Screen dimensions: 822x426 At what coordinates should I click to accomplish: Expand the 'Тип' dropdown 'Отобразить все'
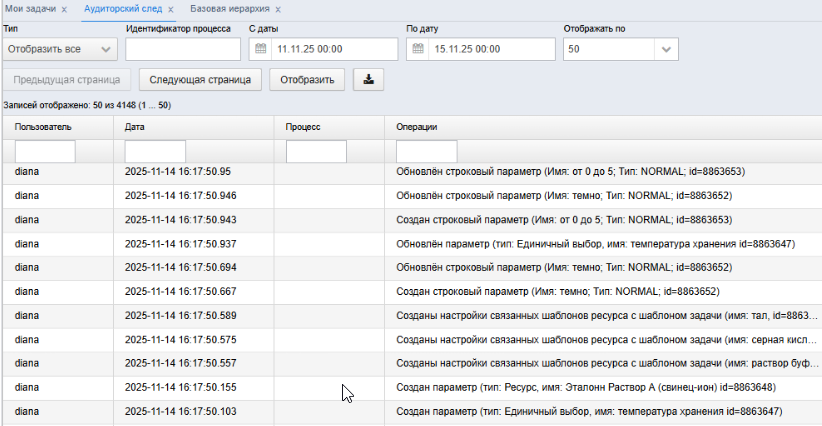(x=60, y=49)
